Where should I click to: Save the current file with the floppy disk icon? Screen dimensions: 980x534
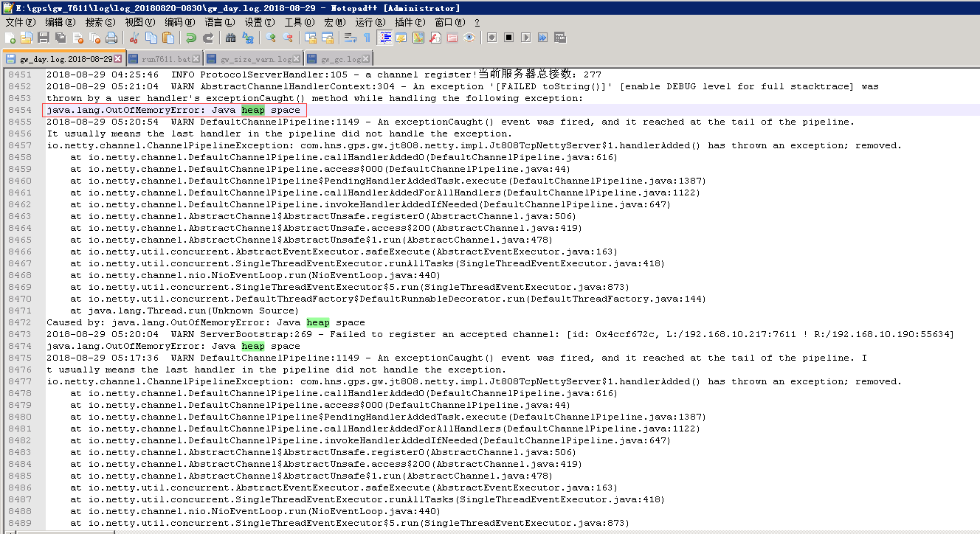coord(43,38)
